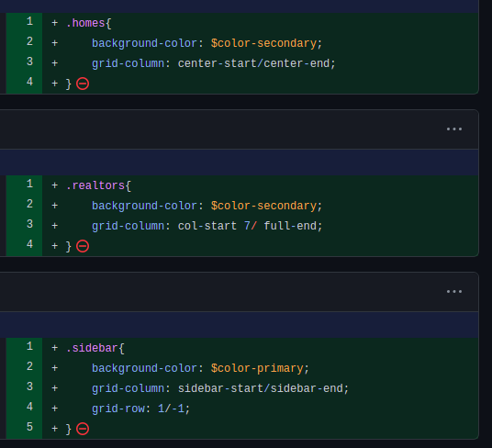Click the .realtors selector text
The height and width of the screenshot is (448, 492).
pyautogui.click(x=95, y=185)
